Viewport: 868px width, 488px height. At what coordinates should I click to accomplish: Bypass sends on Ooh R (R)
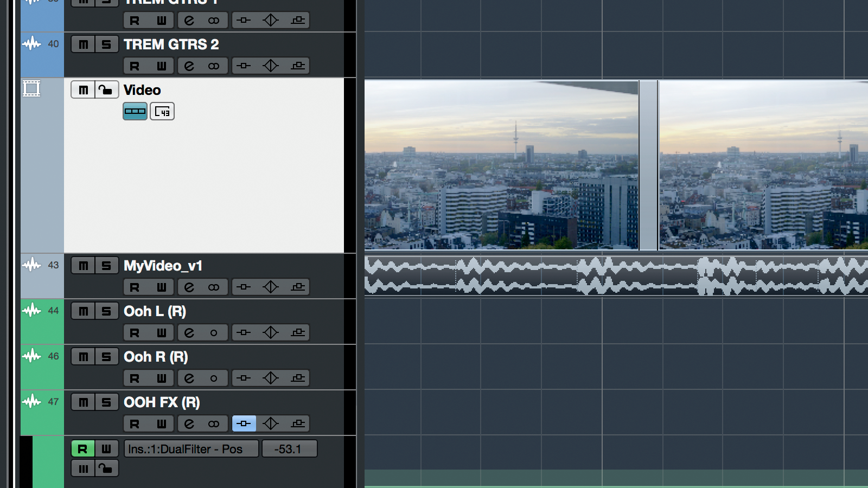[298, 378]
